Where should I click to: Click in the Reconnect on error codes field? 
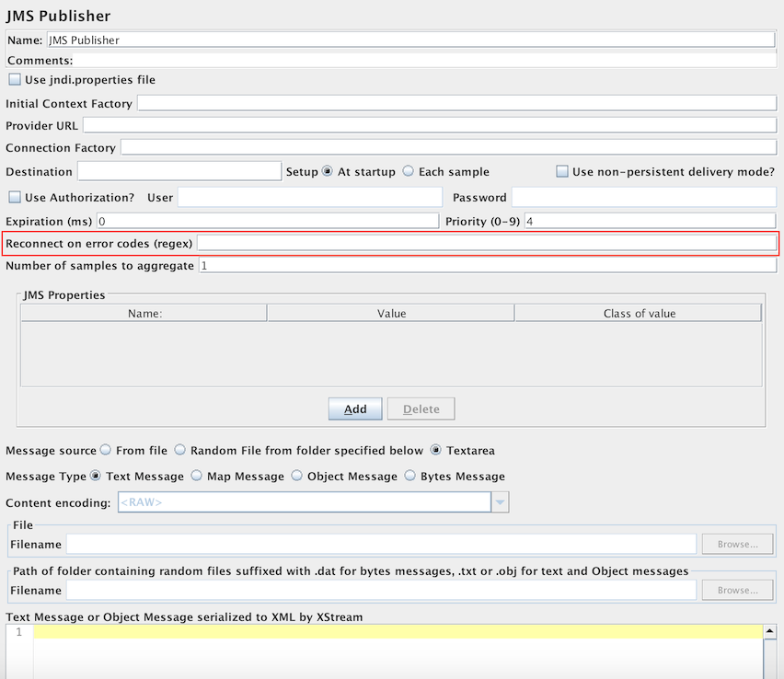(x=486, y=243)
